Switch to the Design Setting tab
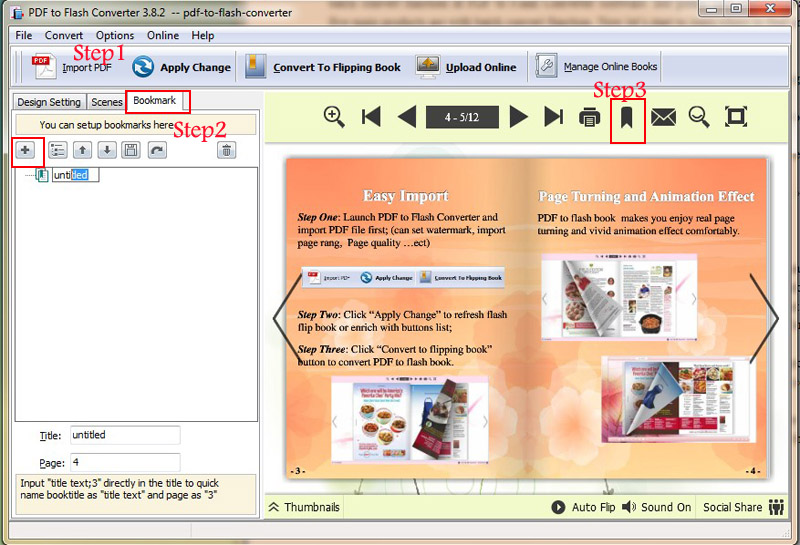The image size is (800, 545). [49, 102]
